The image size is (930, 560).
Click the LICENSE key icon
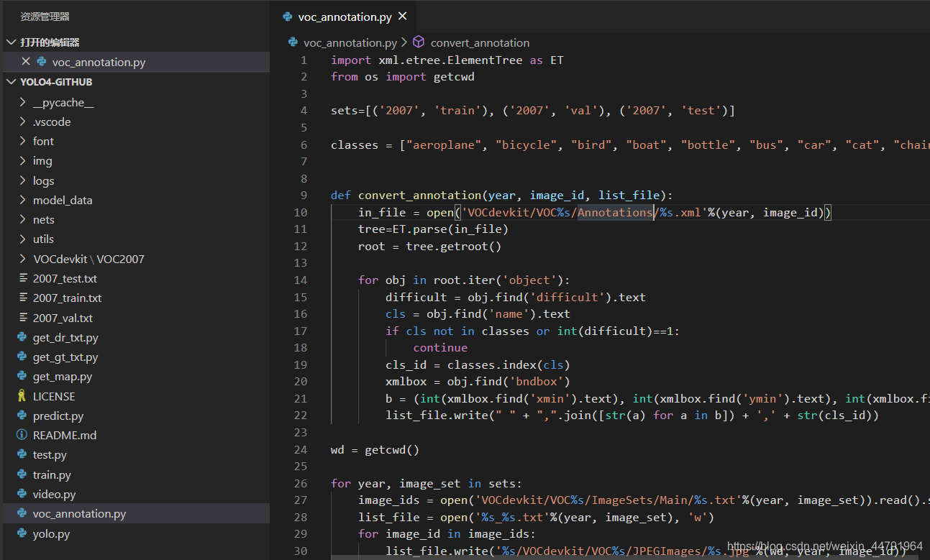pos(22,396)
